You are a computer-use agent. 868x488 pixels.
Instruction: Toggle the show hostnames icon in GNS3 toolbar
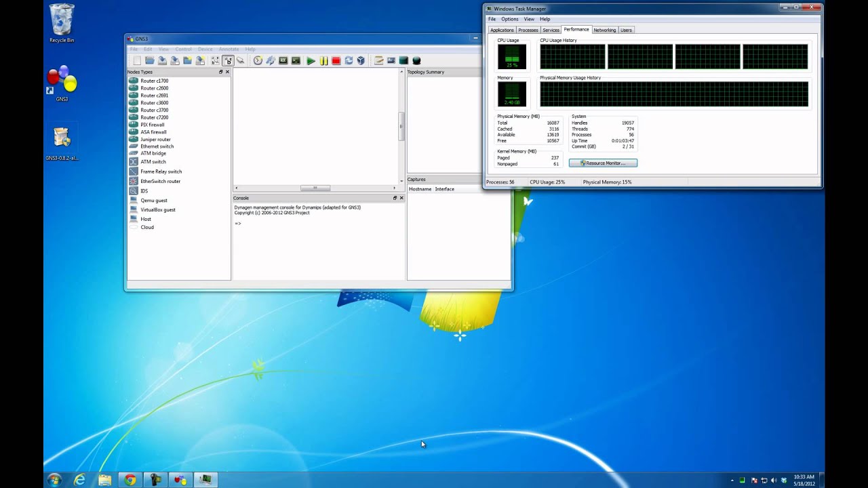coord(228,60)
